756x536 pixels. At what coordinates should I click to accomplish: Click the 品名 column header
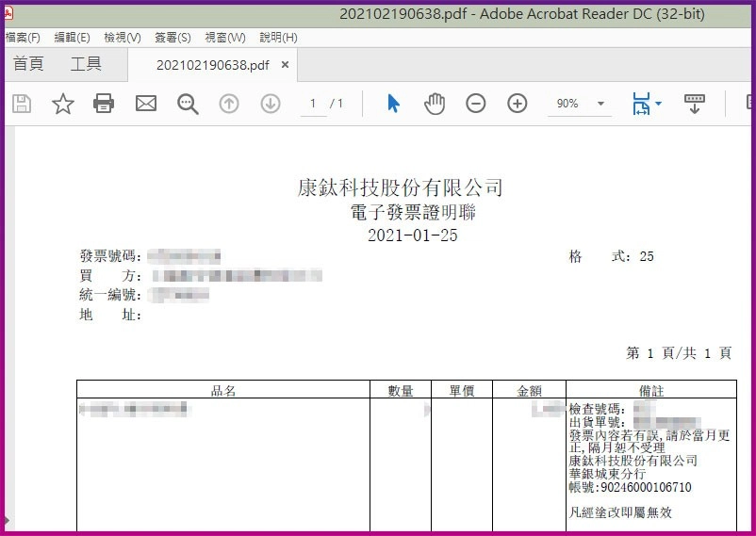[x=223, y=390]
